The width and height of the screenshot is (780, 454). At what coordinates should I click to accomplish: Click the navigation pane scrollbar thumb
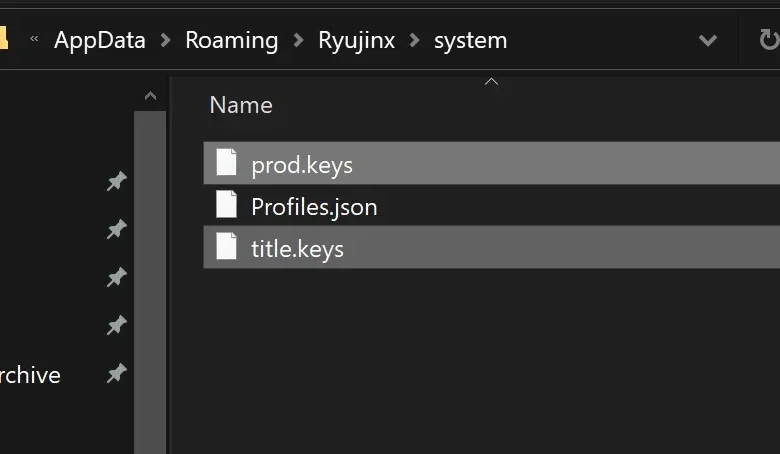(150, 282)
